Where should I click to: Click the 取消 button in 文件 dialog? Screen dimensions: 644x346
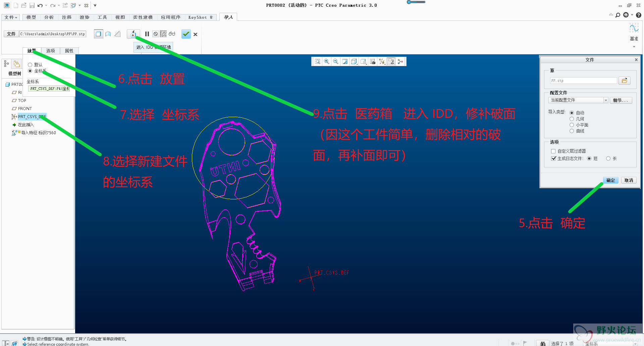[629, 180]
